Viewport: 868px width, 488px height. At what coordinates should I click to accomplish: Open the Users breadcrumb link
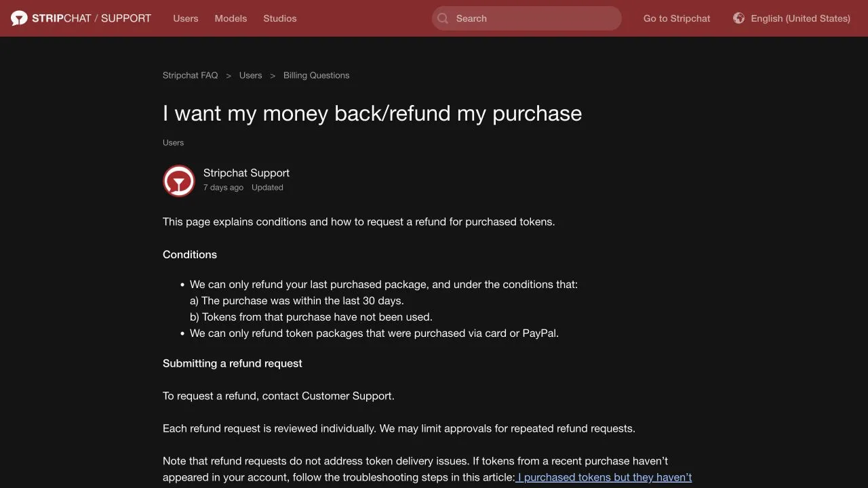[x=250, y=75]
